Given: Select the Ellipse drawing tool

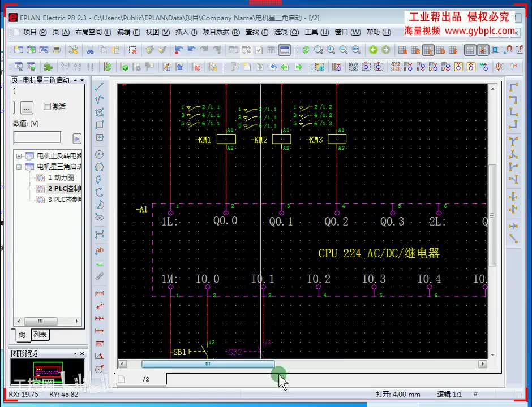Looking at the screenshot, I should (100, 217).
